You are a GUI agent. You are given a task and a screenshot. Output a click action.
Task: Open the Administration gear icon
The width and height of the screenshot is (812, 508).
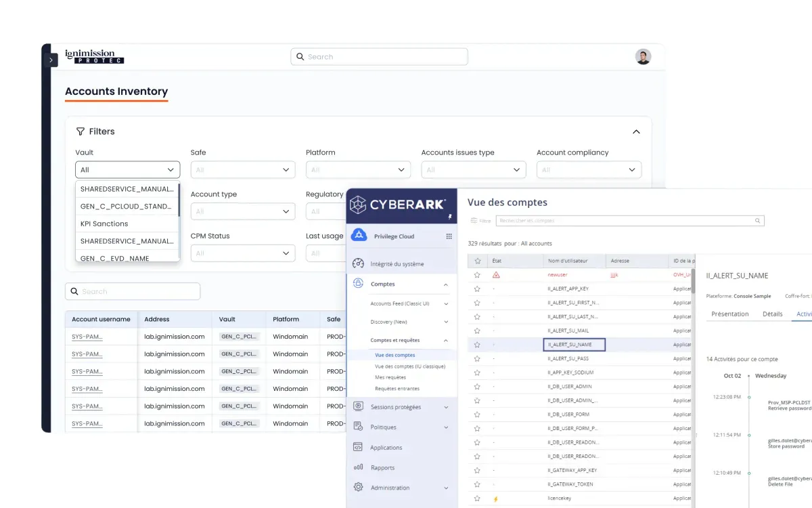tap(359, 488)
